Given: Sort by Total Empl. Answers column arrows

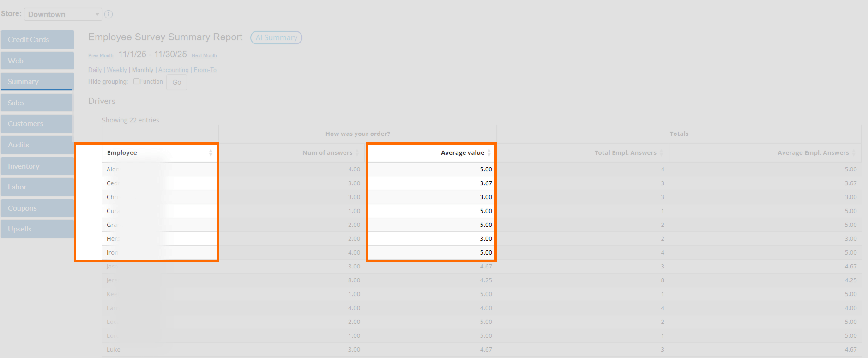Looking at the screenshot, I should click(661, 153).
